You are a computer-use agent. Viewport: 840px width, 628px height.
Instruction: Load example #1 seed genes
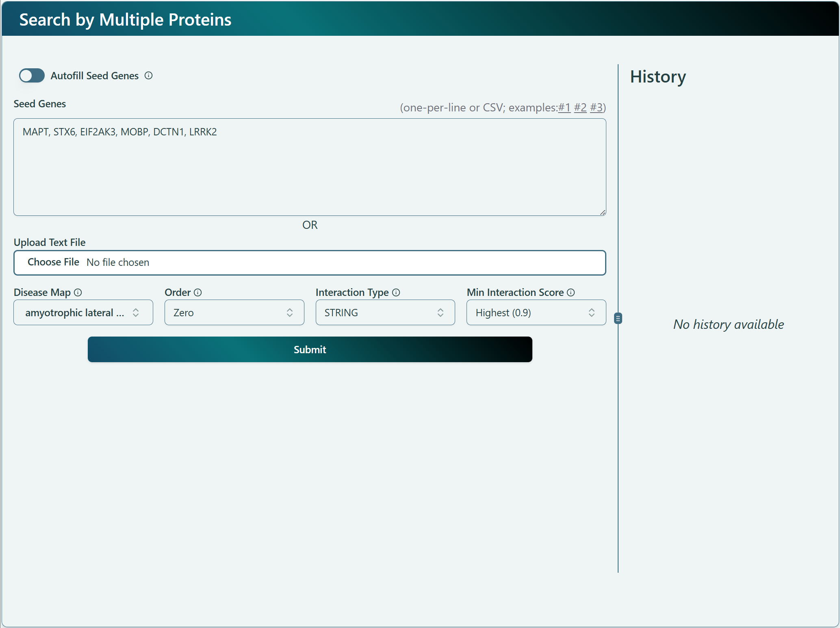[564, 108]
